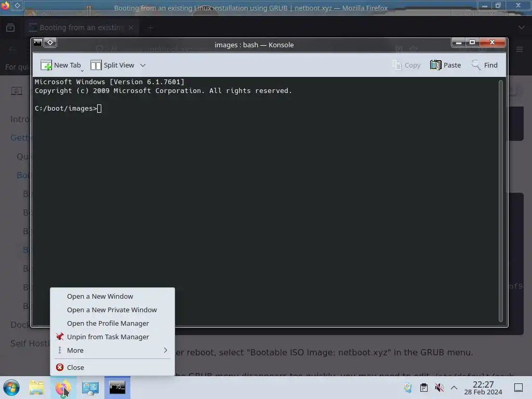Expand the More submenu

pos(112,351)
